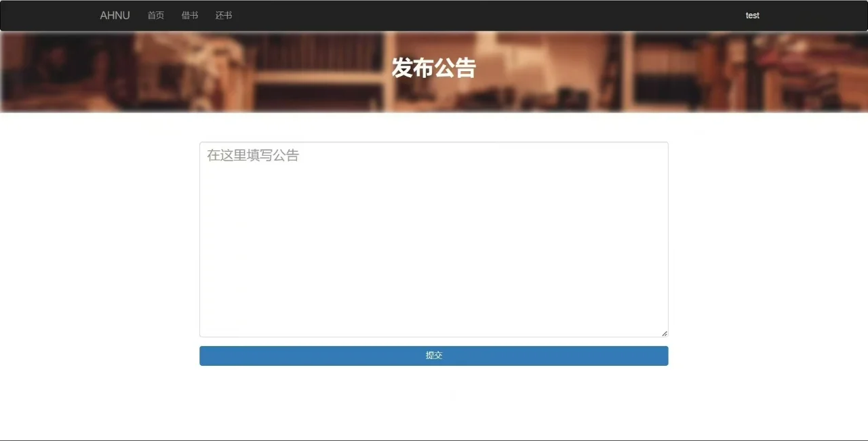The image size is (868, 441).
Task: Click the 发布公告 page heading
Action: pyautogui.click(x=433, y=68)
